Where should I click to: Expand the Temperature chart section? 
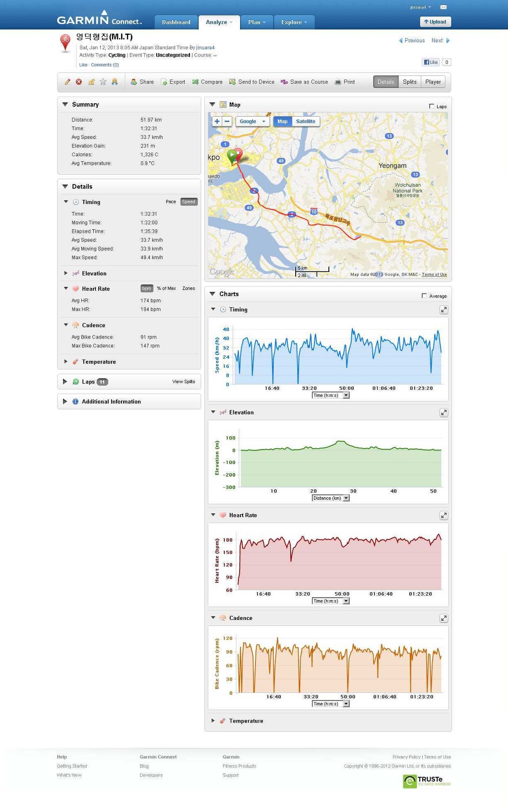(213, 721)
